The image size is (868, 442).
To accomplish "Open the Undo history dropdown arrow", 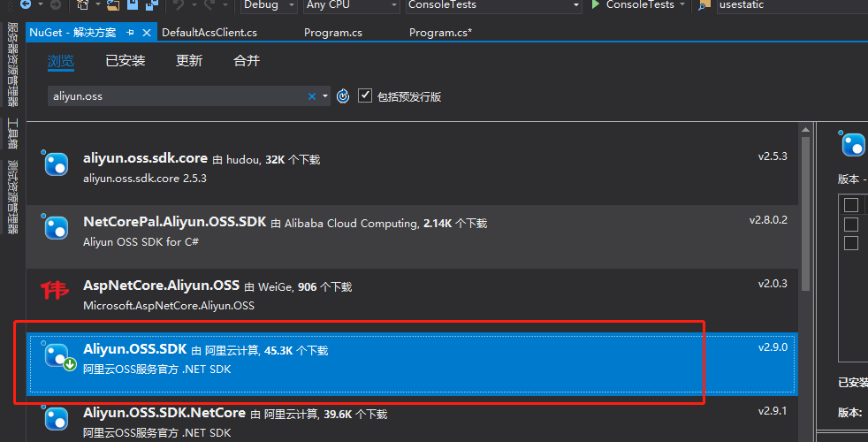I will (194, 4).
